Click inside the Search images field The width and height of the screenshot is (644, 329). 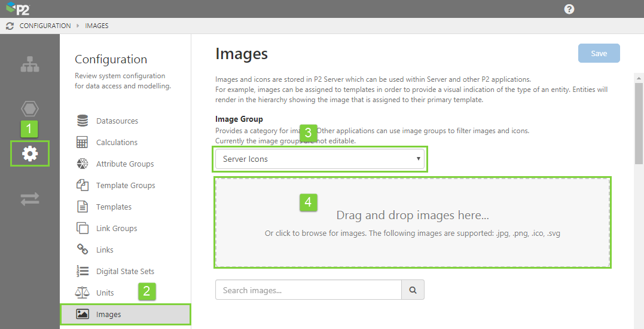point(308,290)
